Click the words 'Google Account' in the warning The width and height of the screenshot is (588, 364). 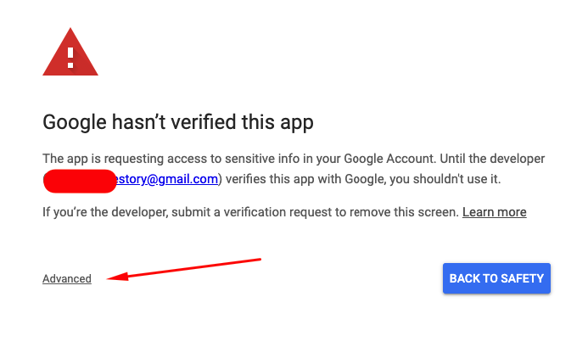pyautogui.click(x=389, y=159)
